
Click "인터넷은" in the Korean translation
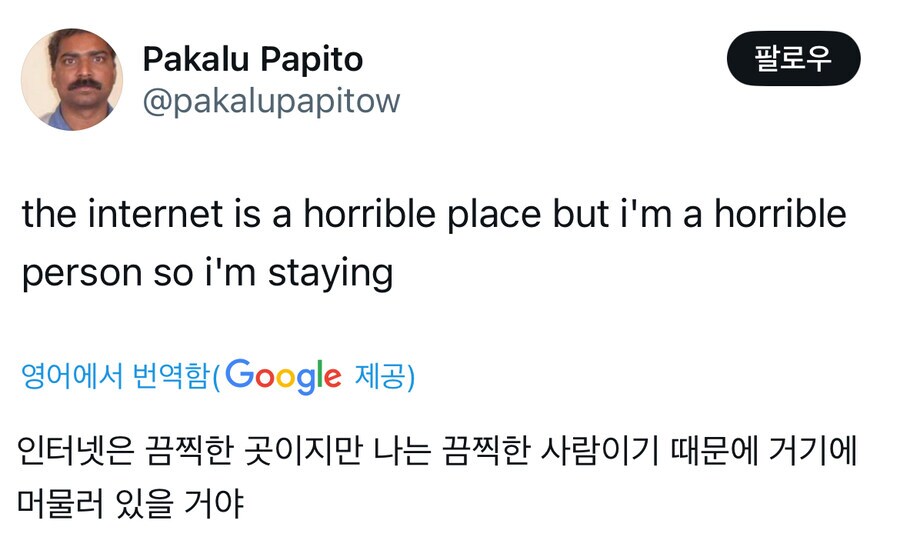[x=75, y=452]
